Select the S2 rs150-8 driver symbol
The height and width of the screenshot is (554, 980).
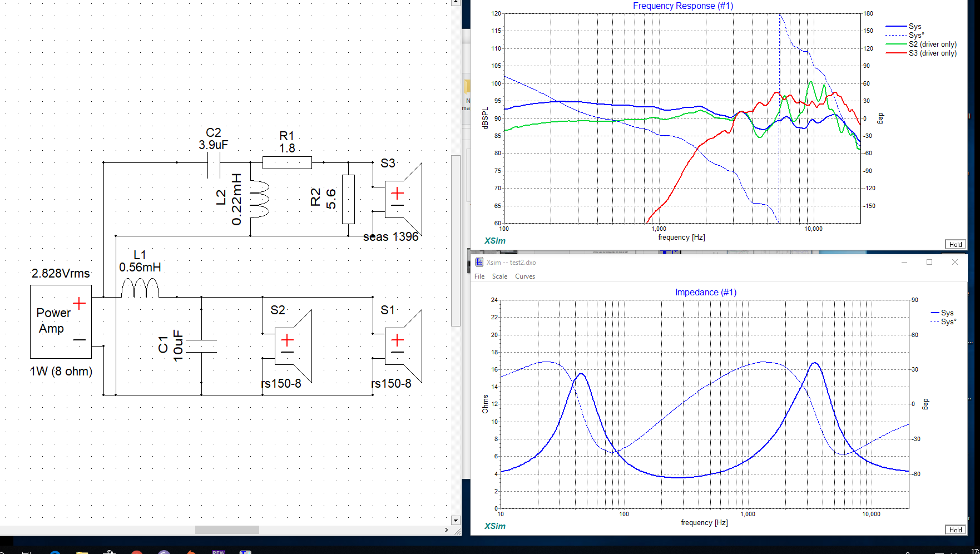pyautogui.click(x=293, y=345)
